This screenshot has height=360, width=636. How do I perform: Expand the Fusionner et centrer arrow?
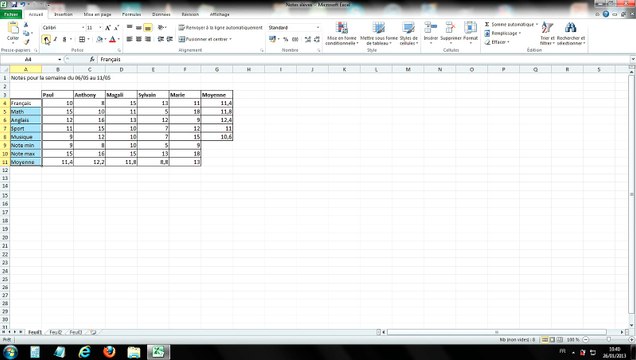[x=230, y=39]
